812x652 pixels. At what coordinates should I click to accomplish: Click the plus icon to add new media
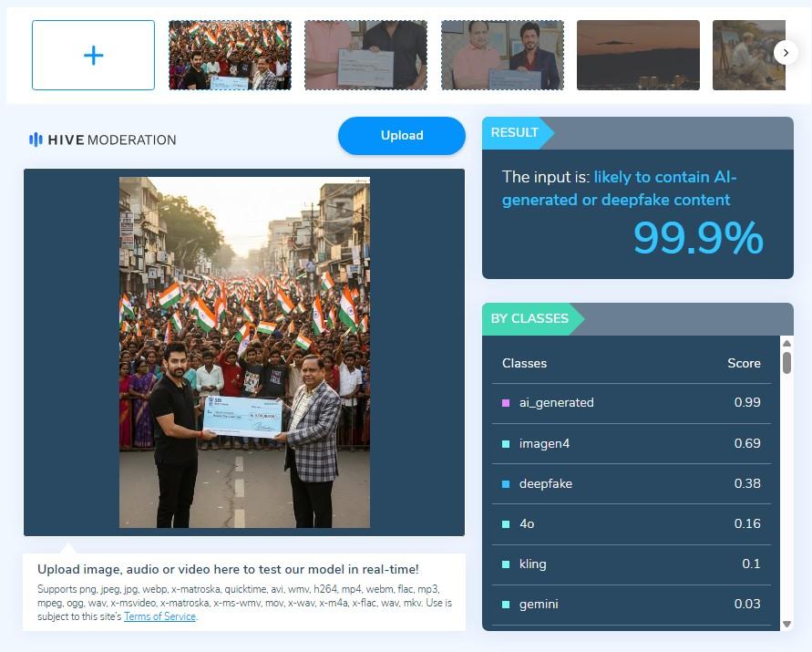point(93,55)
